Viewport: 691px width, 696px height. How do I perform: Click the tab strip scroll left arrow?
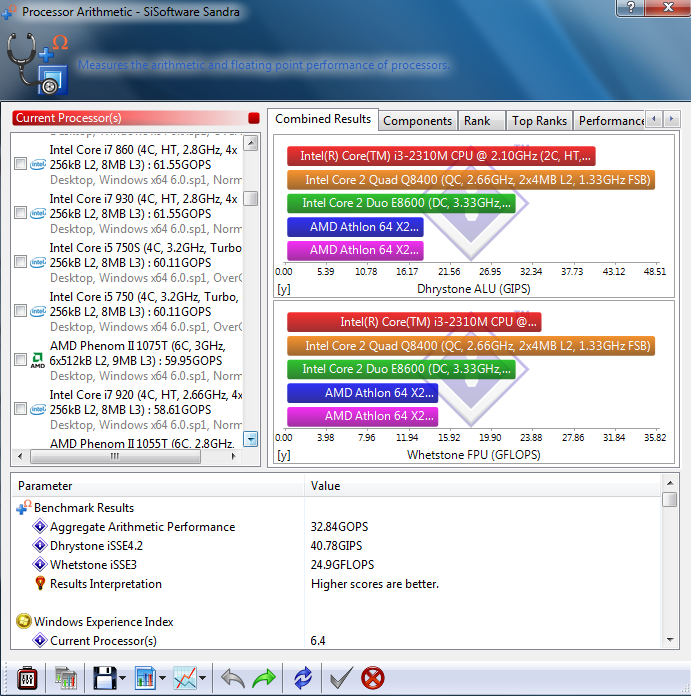pos(654,119)
